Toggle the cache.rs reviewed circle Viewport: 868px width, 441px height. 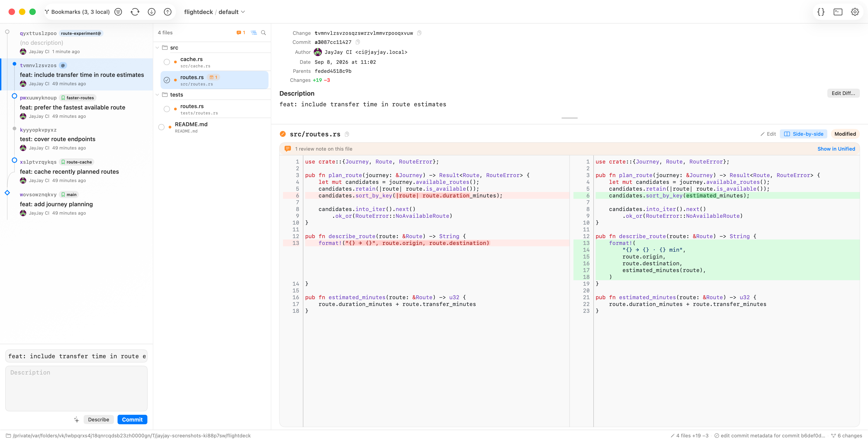tap(167, 62)
